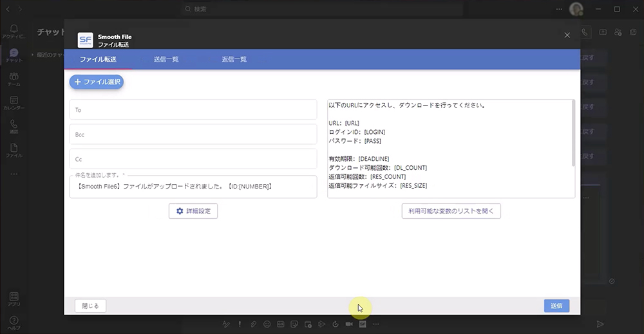This screenshot has height=334, width=644.
Task: Click the message body text area
Action: 450,149
